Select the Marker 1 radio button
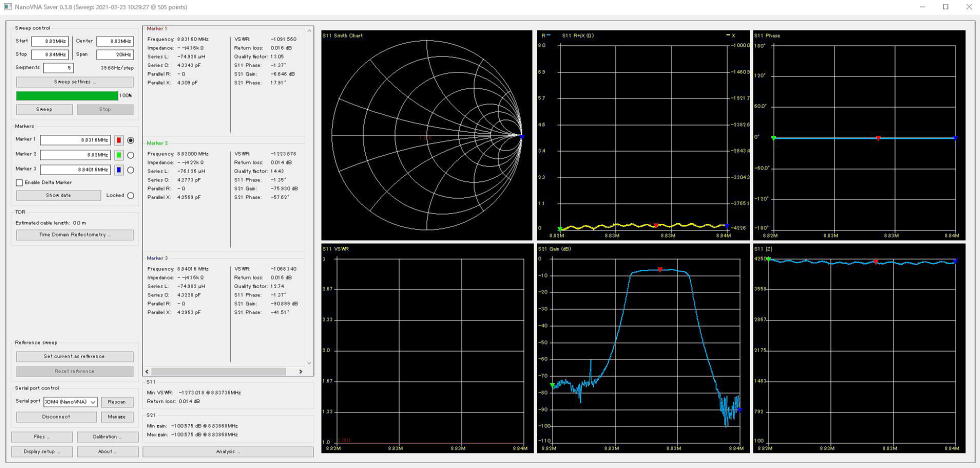Screen dimensions: 980x468 (130, 140)
